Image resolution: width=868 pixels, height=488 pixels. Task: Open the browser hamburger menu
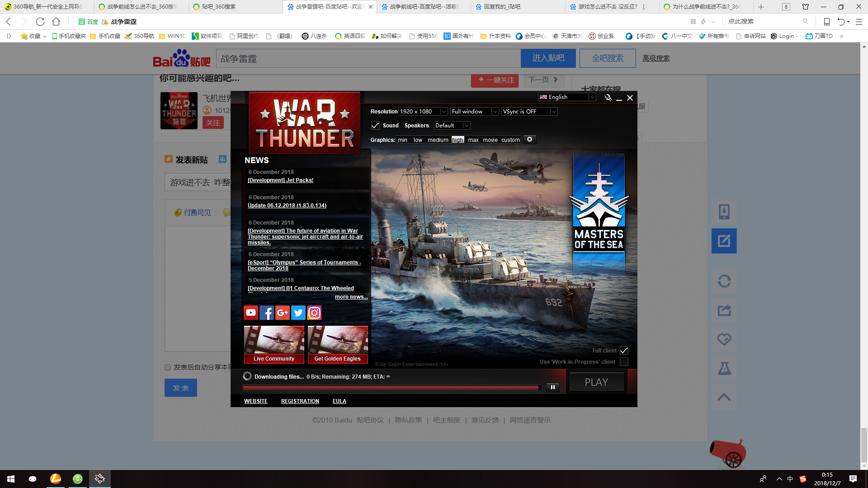pos(859,21)
